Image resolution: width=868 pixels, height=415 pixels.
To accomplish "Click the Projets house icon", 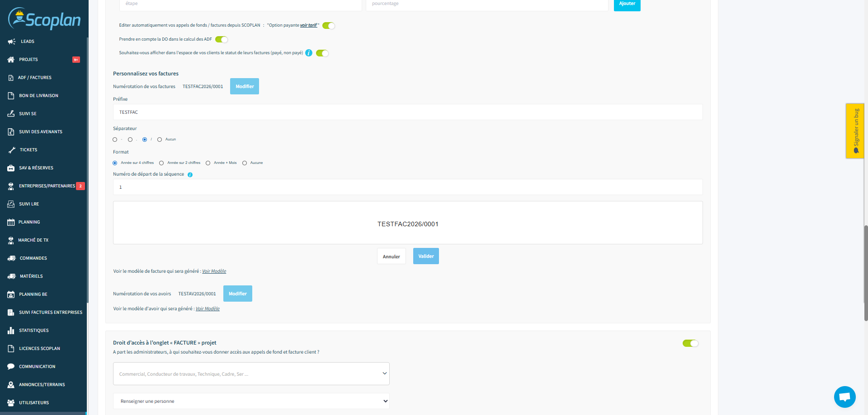I will click(11, 60).
